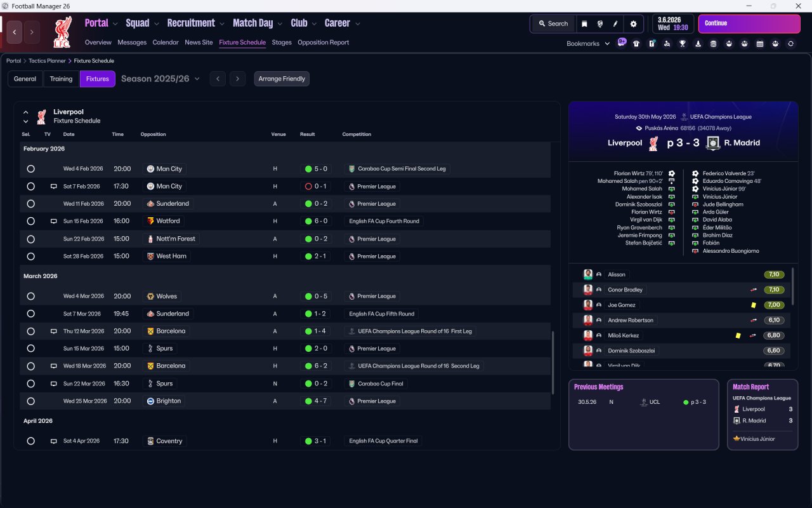This screenshot has height=508, width=812.
Task: Switch to the General tab
Action: click(x=25, y=79)
